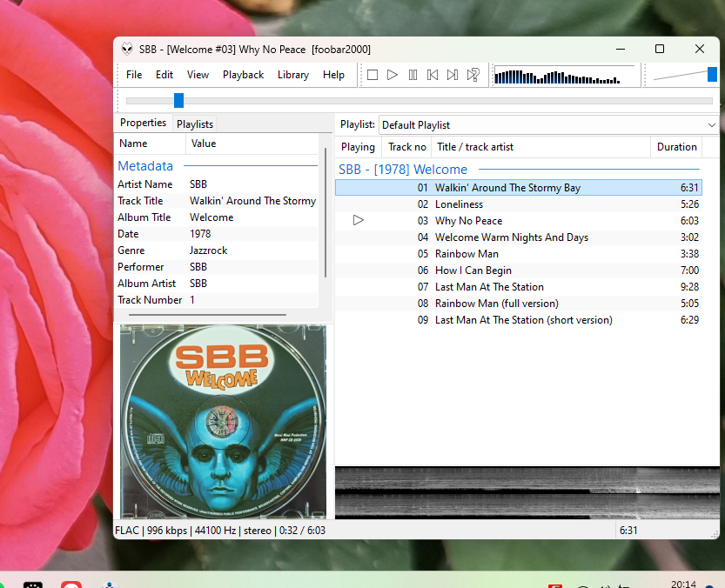Click the Artist Name property row
This screenshot has height=588, width=725.
(x=217, y=184)
